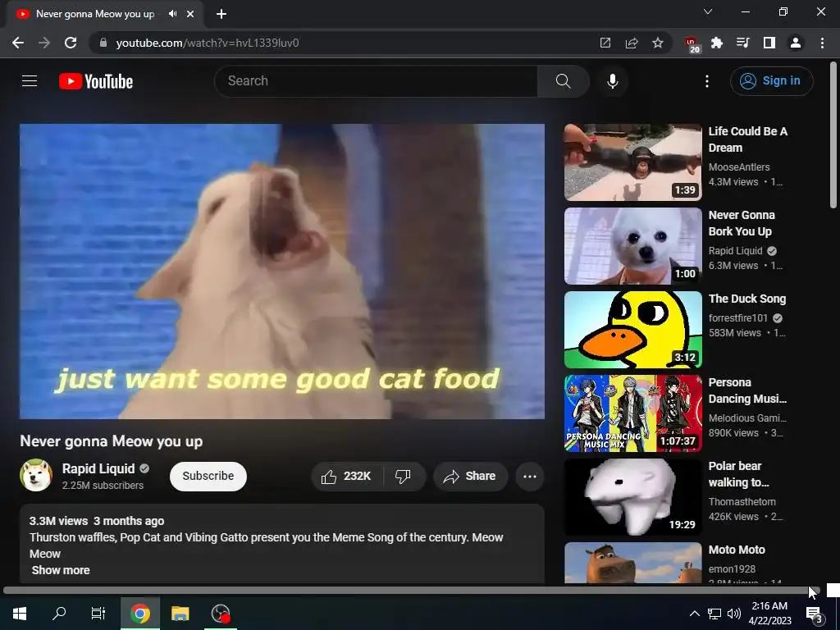Open Persona Dancing Music Mix thumbnail

click(632, 413)
